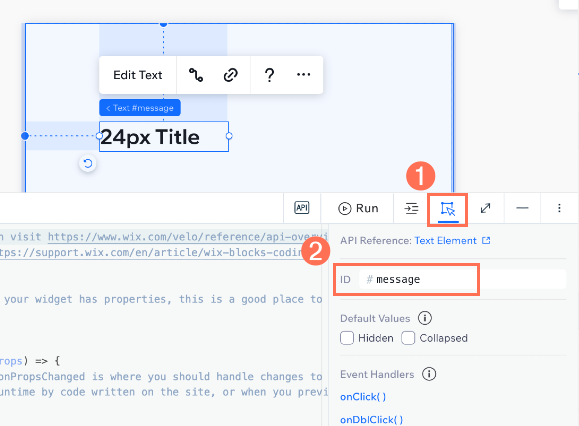579x426 pixels.
Task: Expand the code panel with diagonal arrows icon
Action: (x=485, y=208)
